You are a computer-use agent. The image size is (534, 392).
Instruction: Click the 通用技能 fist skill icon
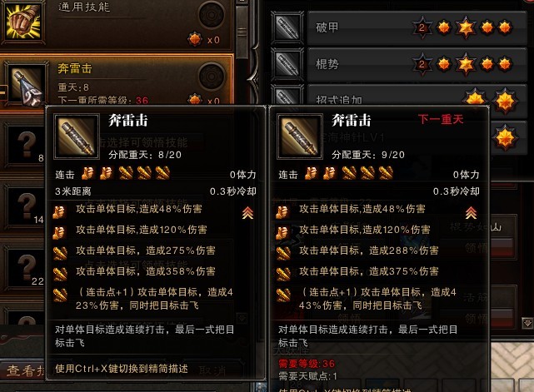tap(23, 21)
